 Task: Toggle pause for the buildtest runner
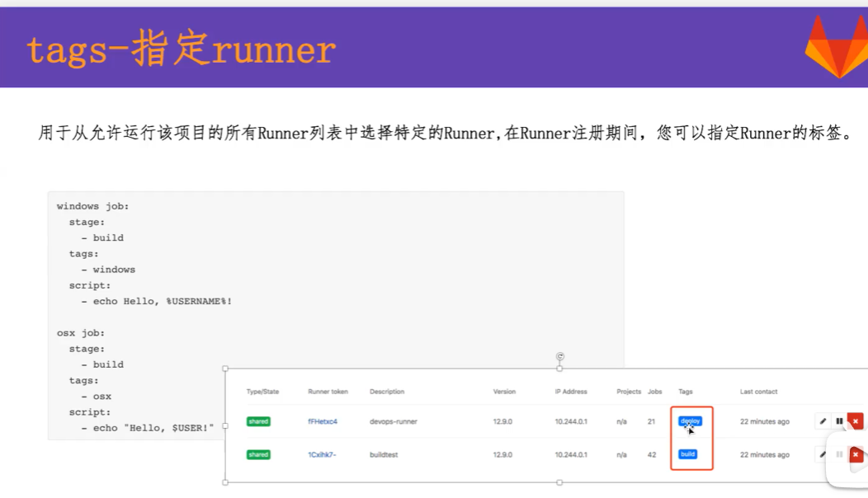839,454
